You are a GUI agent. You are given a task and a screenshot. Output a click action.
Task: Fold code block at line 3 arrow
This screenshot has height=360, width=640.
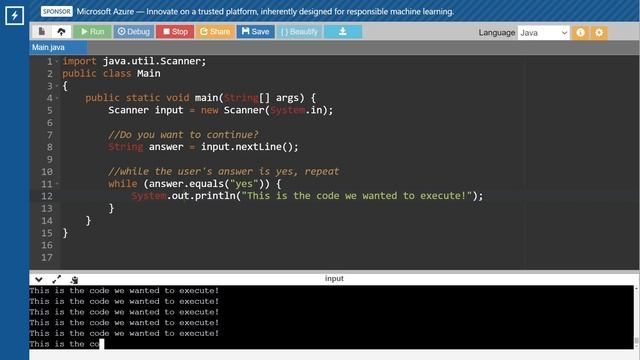point(57,86)
